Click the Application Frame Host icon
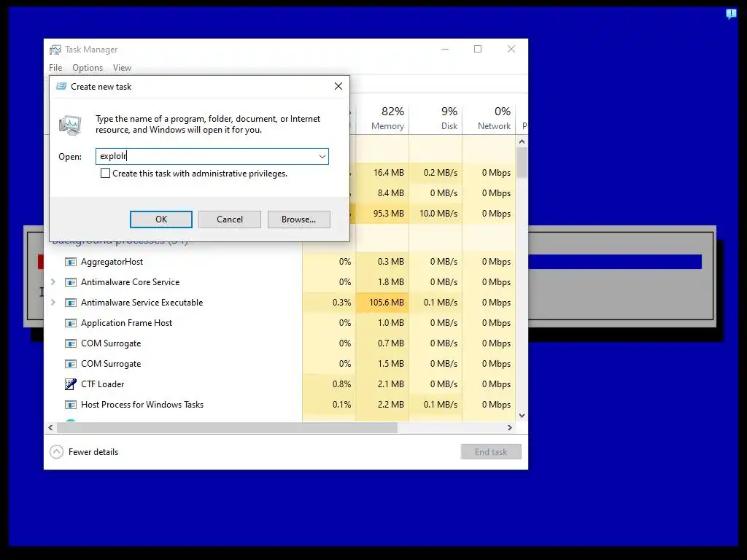 pyautogui.click(x=71, y=323)
